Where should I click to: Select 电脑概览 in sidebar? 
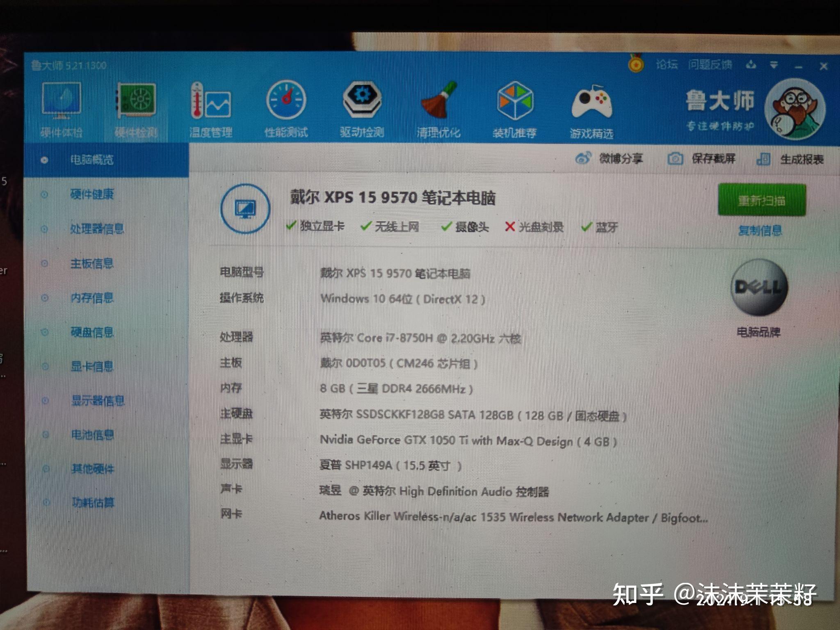pyautogui.click(x=106, y=160)
